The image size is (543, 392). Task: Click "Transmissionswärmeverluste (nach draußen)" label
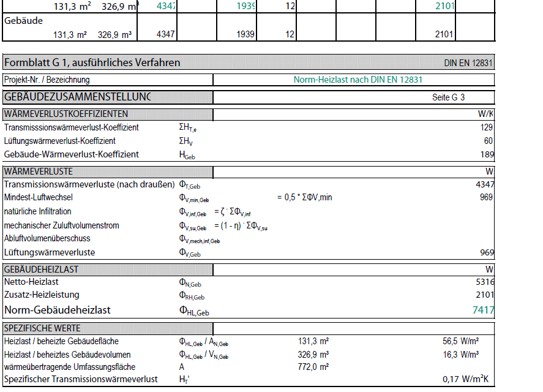click(89, 184)
